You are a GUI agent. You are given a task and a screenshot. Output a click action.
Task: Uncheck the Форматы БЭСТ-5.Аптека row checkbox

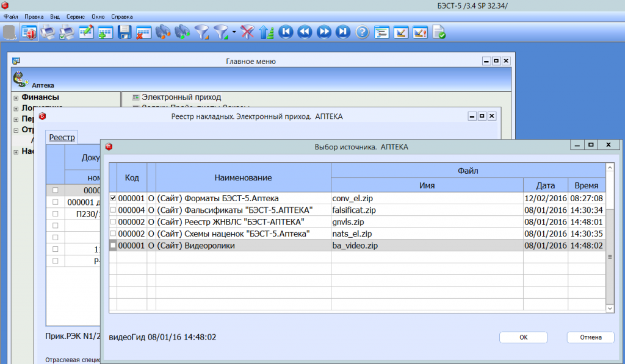[x=113, y=199]
